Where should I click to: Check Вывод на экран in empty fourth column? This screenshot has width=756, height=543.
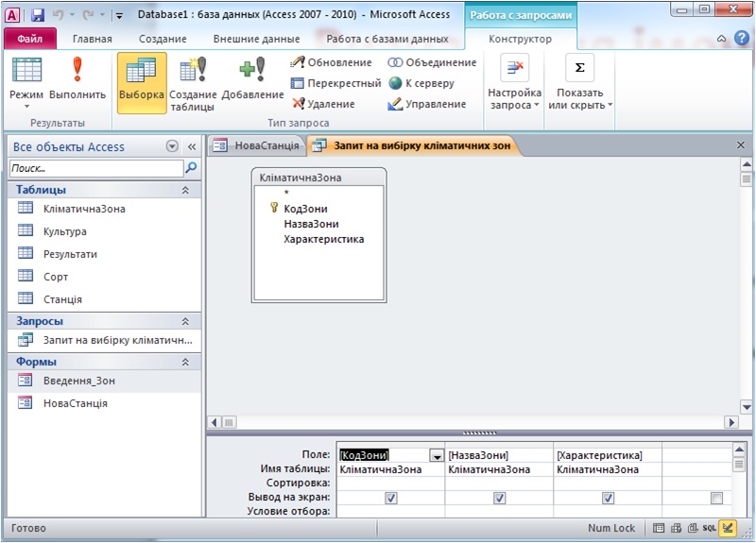[x=716, y=498]
